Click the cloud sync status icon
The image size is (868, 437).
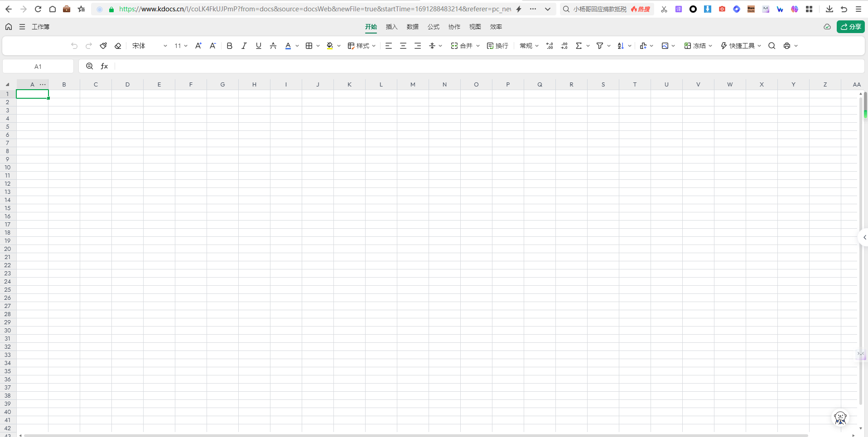click(827, 27)
